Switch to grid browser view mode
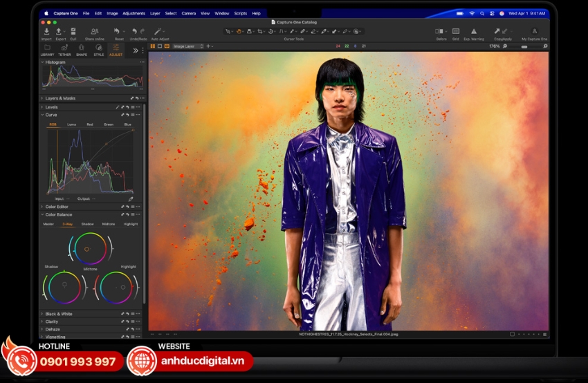Image resolution: width=588 pixels, height=383 pixels. [153, 46]
